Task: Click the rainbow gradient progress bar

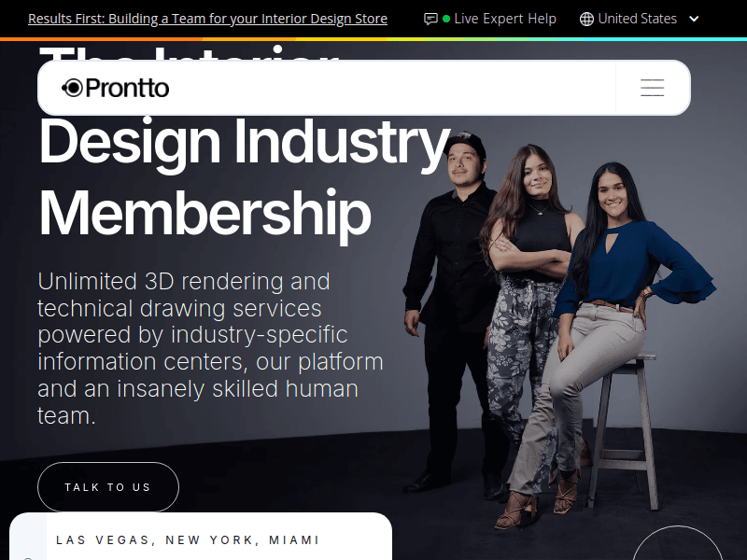Action: point(373,39)
